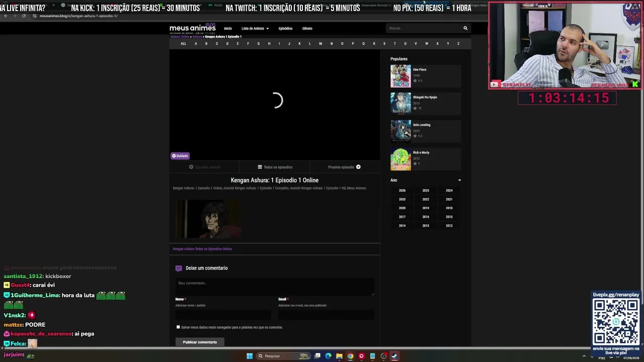Open the Notepad icon in the taskbar
The height and width of the screenshot is (362, 644).
[x=372, y=356]
